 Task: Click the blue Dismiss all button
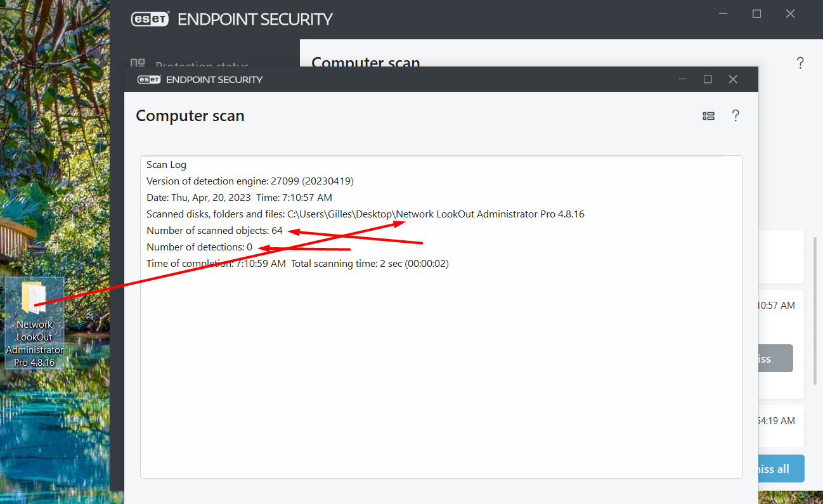(781, 468)
